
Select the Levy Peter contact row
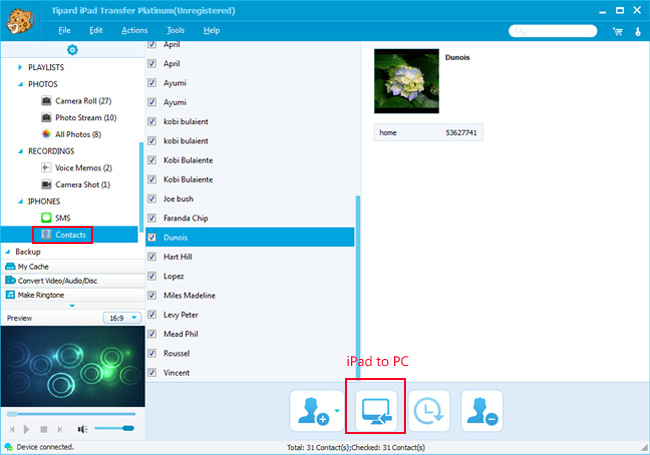point(250,315)
